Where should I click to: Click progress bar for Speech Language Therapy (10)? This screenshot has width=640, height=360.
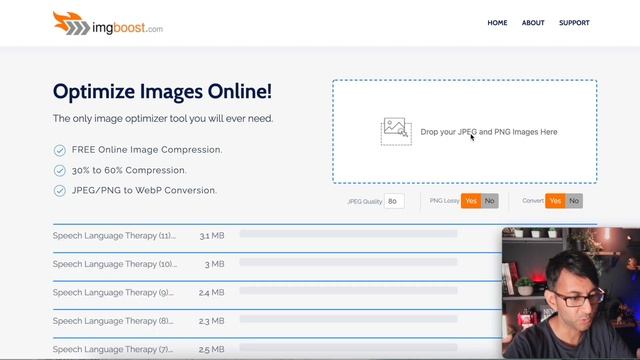click(x=348, y=262)
